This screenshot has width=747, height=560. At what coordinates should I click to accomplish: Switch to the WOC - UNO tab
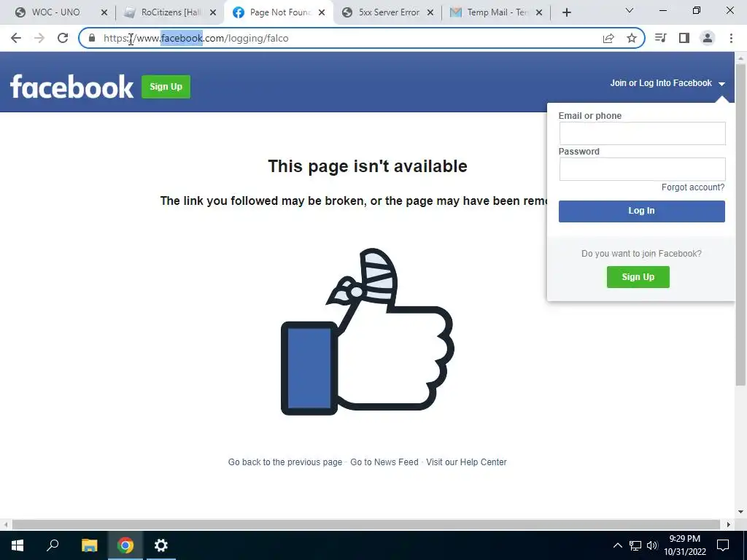point(60,12)
